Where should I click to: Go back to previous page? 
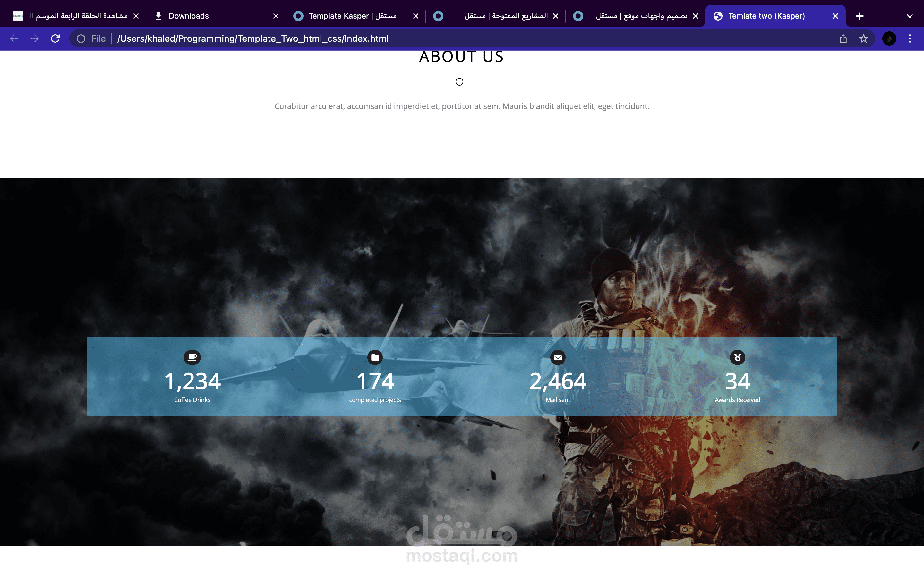pyautogui.click(x=14, y=38)
